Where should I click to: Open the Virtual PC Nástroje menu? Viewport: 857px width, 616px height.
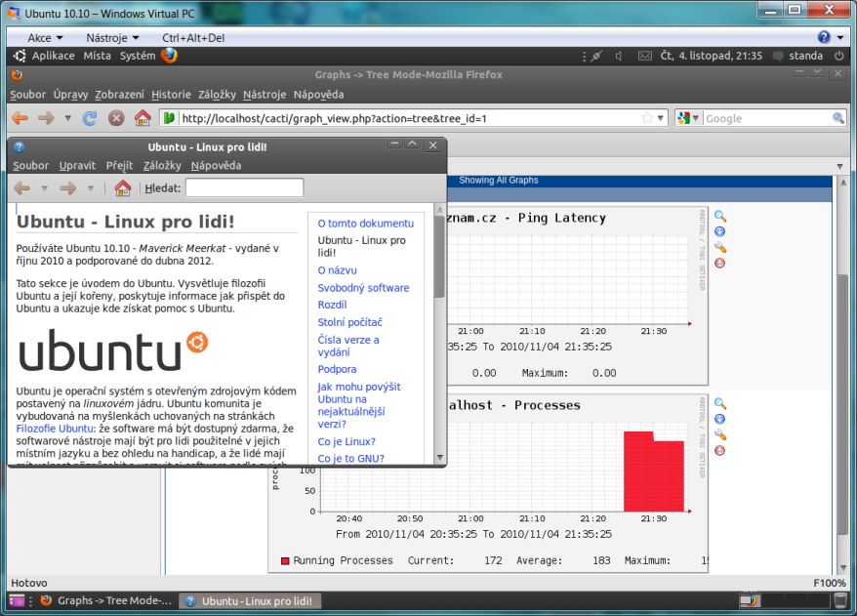(x=112, y=38)
